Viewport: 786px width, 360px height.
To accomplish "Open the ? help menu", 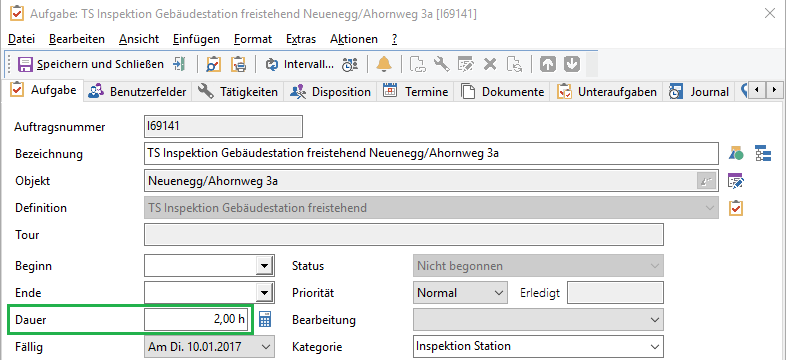I will (395, 39).
